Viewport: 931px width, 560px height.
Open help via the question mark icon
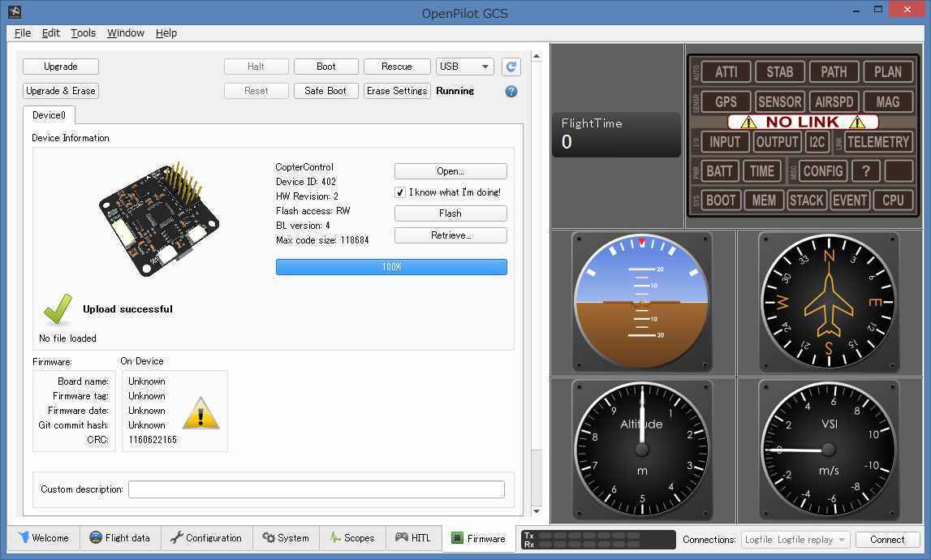tap(511, 91)
